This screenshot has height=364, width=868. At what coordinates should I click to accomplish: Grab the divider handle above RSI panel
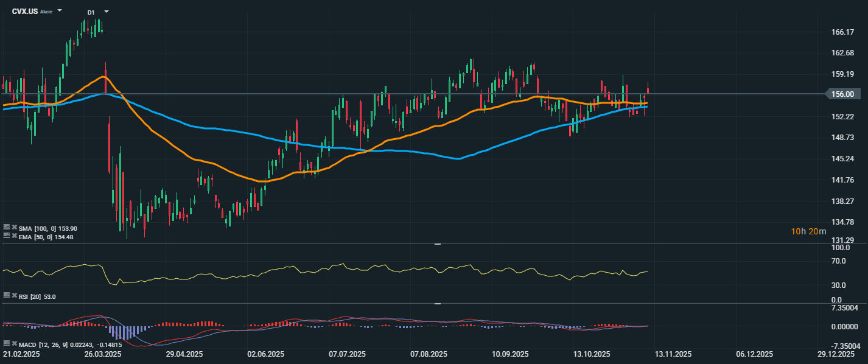(437, 244)
